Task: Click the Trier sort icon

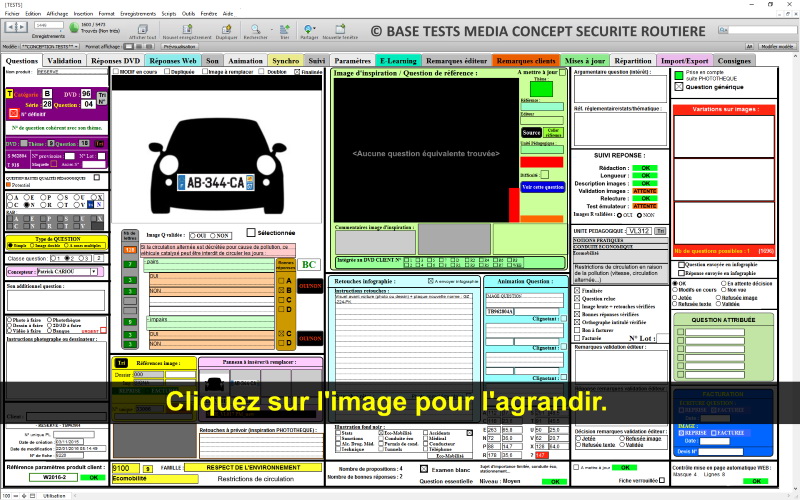Action: [285, 29]
